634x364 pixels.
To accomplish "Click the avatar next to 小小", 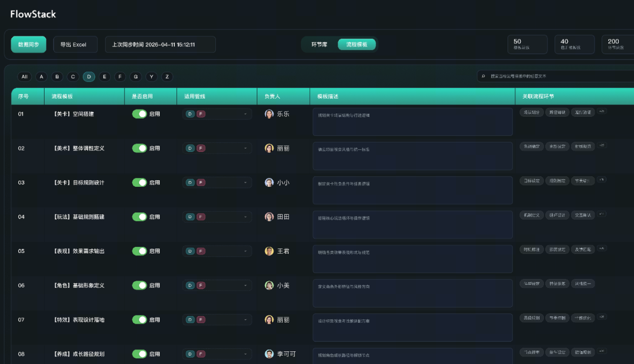I will [x=269, y=183].
